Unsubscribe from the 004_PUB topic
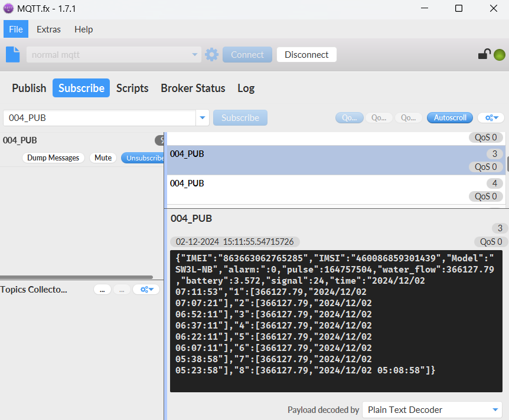This screenshot has width=509, height=420. (x=143, y=158)
